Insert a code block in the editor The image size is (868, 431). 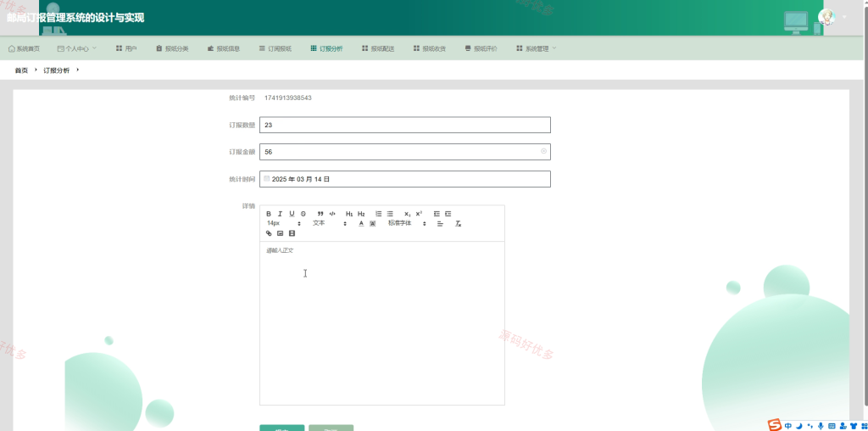[332, 214]
